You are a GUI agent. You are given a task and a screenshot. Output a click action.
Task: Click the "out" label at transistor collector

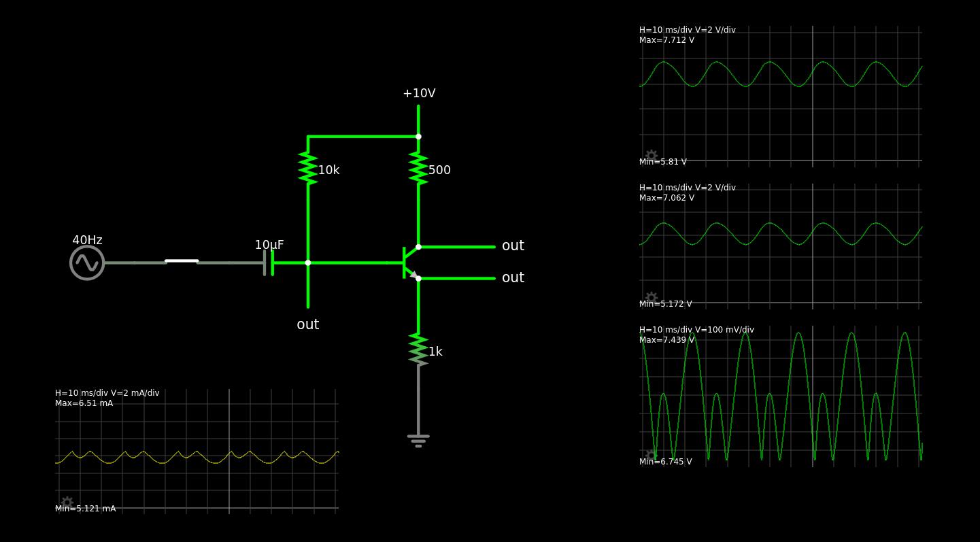tap(513, 246)
